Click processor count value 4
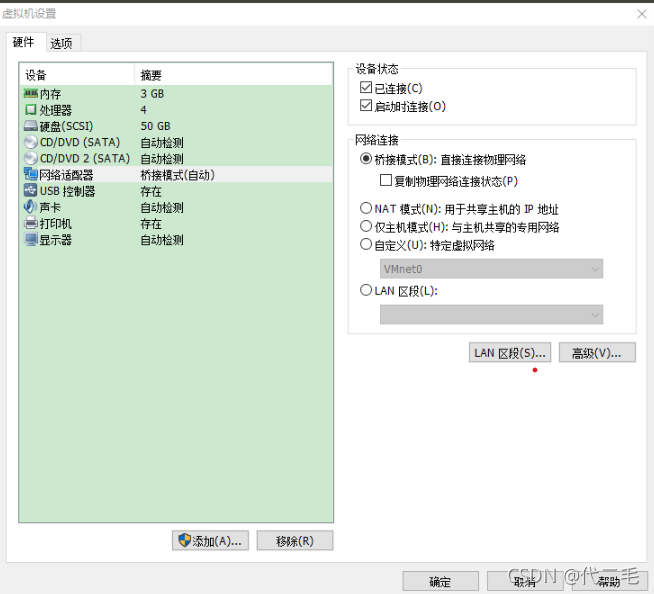The width and height of the screenshot is (654, 594). point(143,110)
